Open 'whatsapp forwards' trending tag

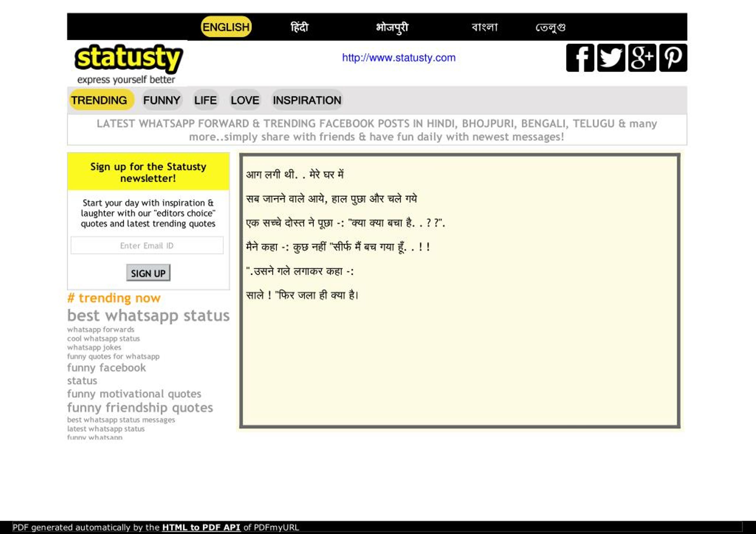tap(101, 329)
